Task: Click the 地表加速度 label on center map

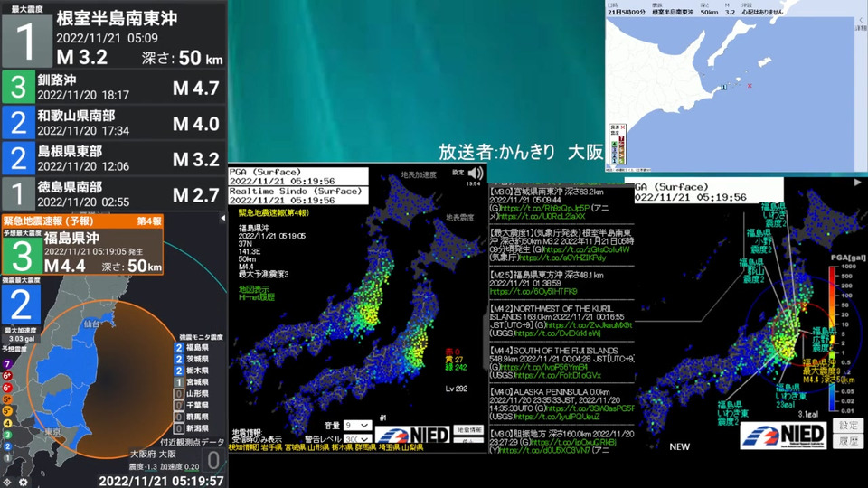Action: tap(419, 174)
